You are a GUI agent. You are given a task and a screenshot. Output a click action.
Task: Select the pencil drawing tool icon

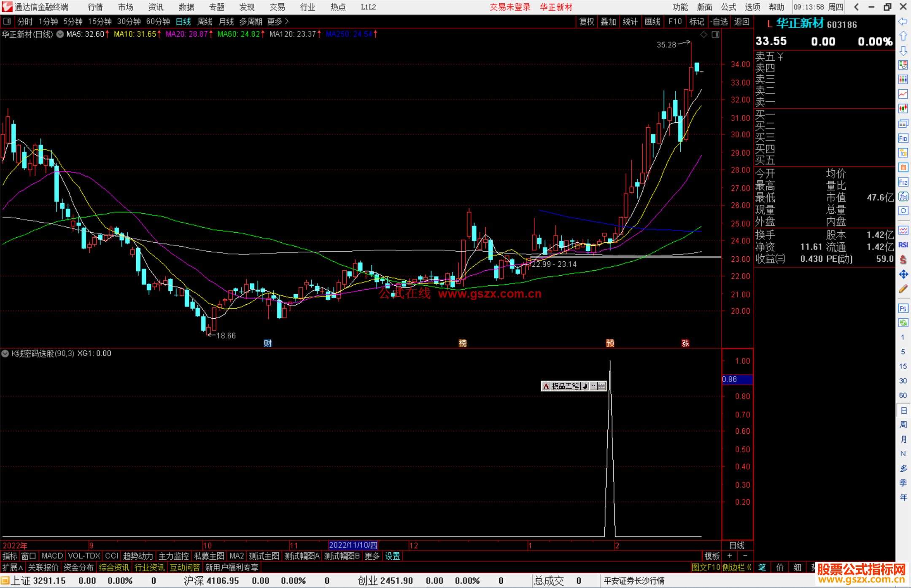click(x=903, y=289)
